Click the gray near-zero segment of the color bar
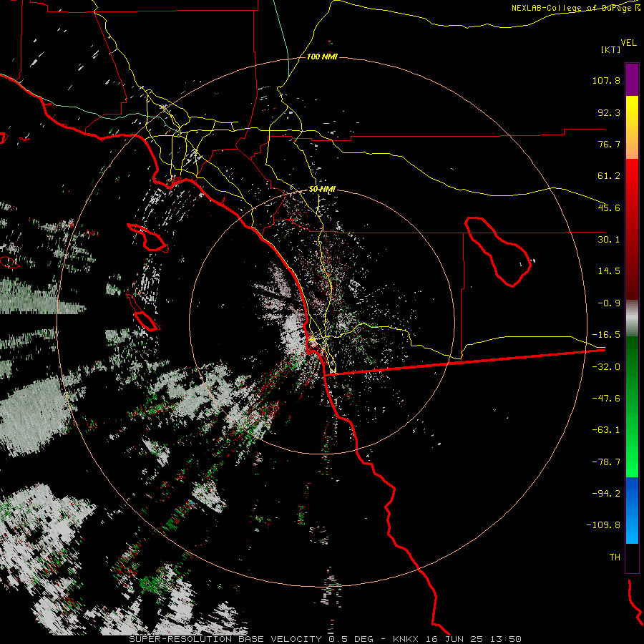The image size is (644, 644). point(632,318)
